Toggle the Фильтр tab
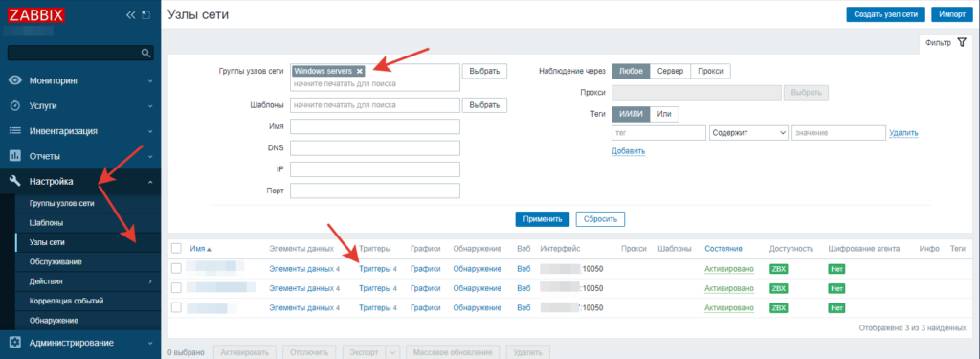 coord(946,42)
